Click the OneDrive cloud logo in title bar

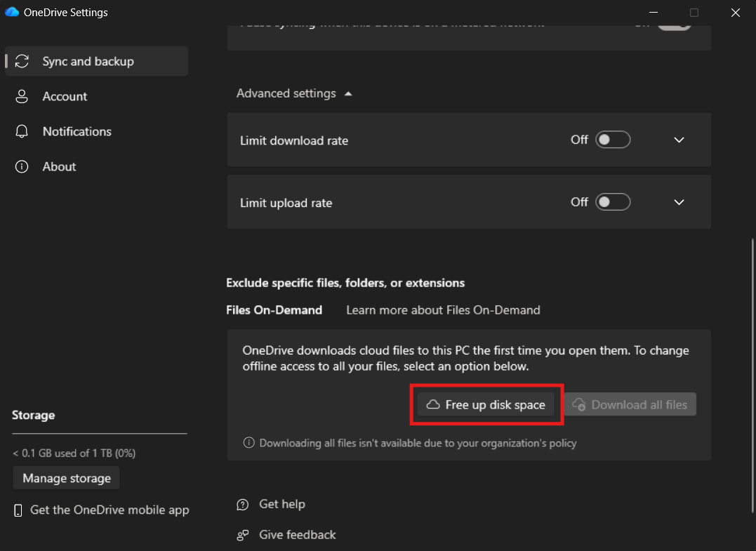click(x=11, y=12)
